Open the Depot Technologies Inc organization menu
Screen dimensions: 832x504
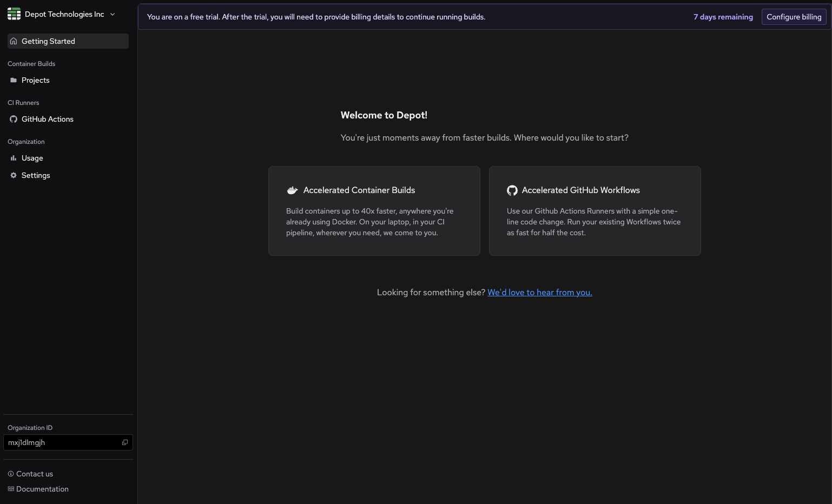(x=64, y=15)
